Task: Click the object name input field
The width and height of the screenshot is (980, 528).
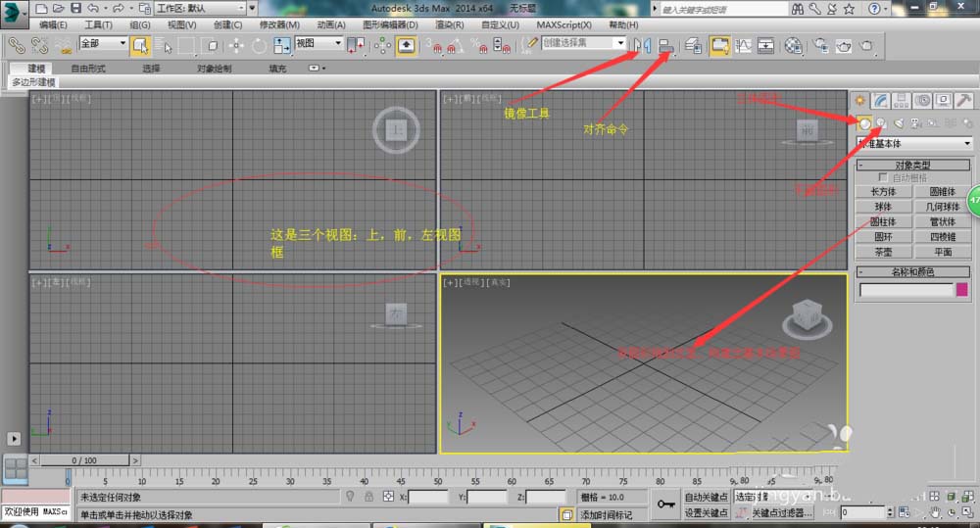Action: tap(906, 289)
